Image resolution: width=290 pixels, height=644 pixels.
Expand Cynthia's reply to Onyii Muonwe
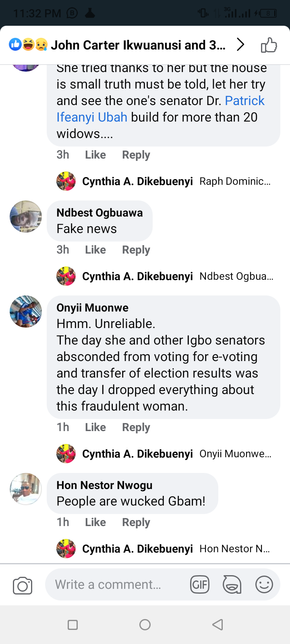click(x=165, y=454)
